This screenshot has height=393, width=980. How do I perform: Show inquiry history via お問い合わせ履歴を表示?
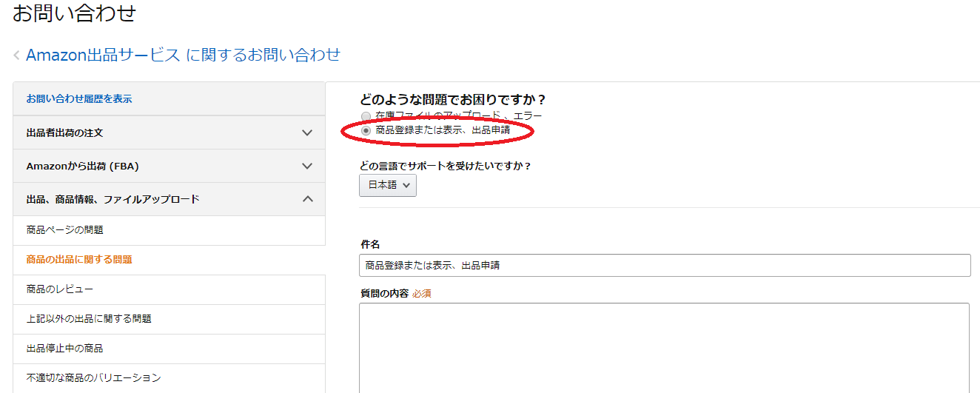(79, 98)
